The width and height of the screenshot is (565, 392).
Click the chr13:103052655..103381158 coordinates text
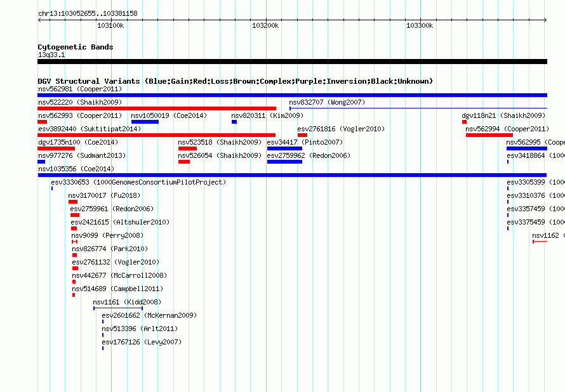88,13
